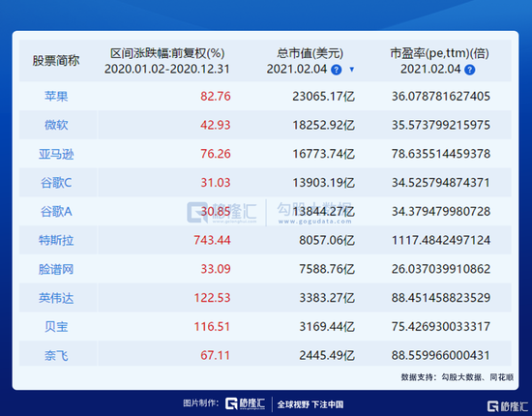Select the 33.09 gain cell for 脸谱网
The image size is (532, 416).
pos(216,269)
